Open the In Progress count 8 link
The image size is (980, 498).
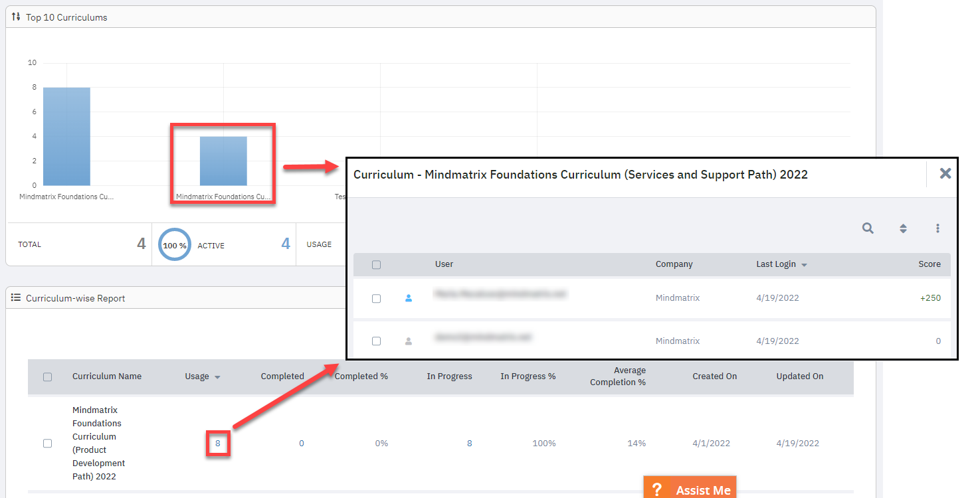point(469,444)
